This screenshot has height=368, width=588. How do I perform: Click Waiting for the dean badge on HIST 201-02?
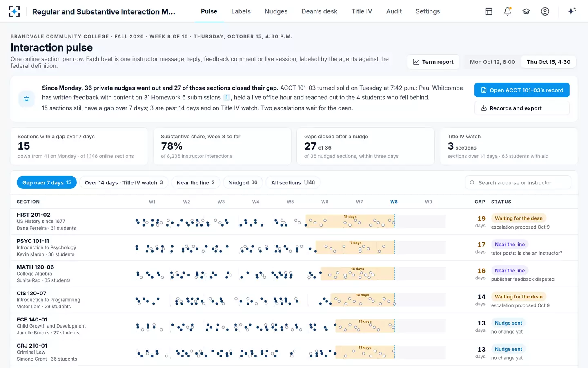point(519,218)
